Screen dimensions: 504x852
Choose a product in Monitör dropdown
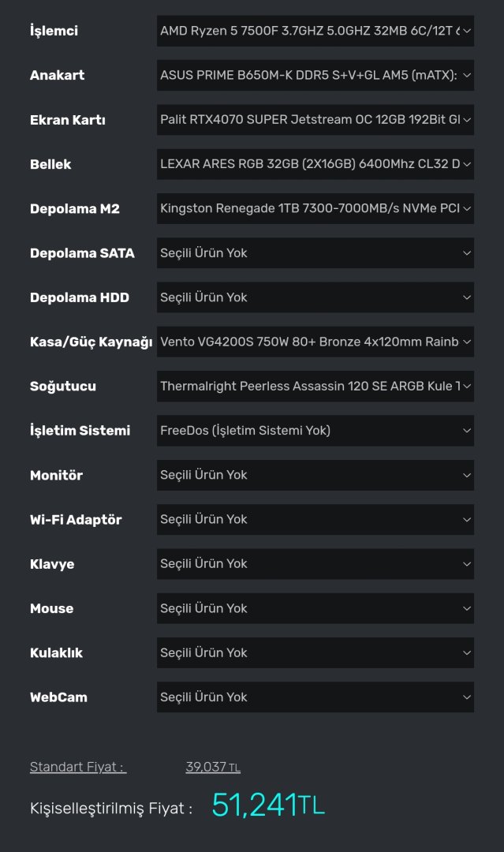pos(315,475)
